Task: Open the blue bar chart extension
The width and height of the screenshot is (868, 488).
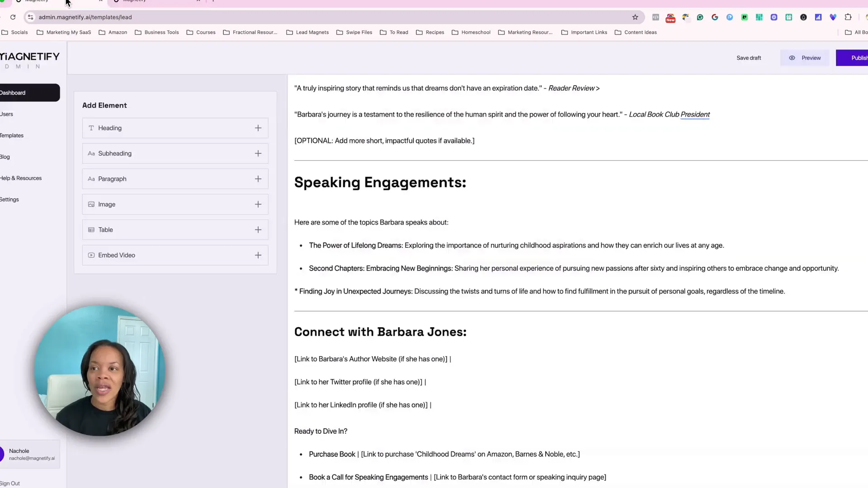Action: [818, 17]
